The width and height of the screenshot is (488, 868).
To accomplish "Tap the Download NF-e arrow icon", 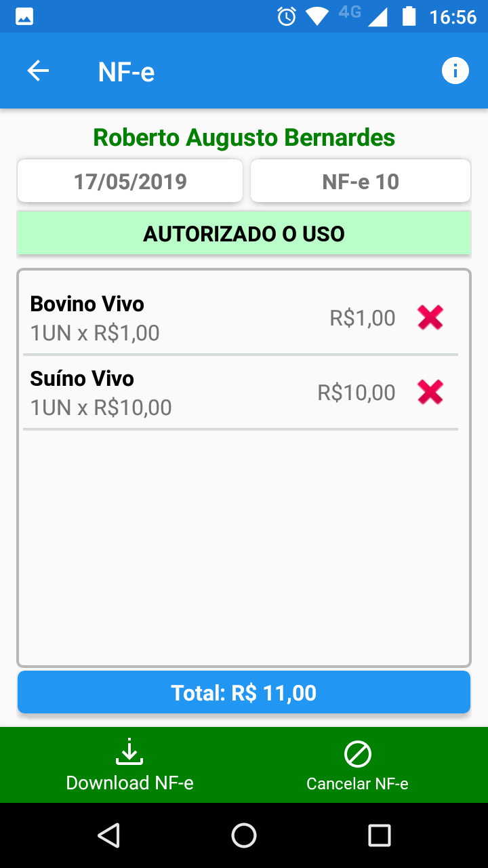I will tap(129, 753).
